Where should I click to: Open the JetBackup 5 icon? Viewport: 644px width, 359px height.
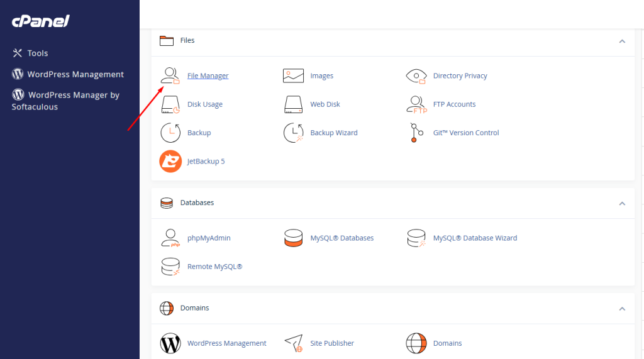[x=170, y=162]
